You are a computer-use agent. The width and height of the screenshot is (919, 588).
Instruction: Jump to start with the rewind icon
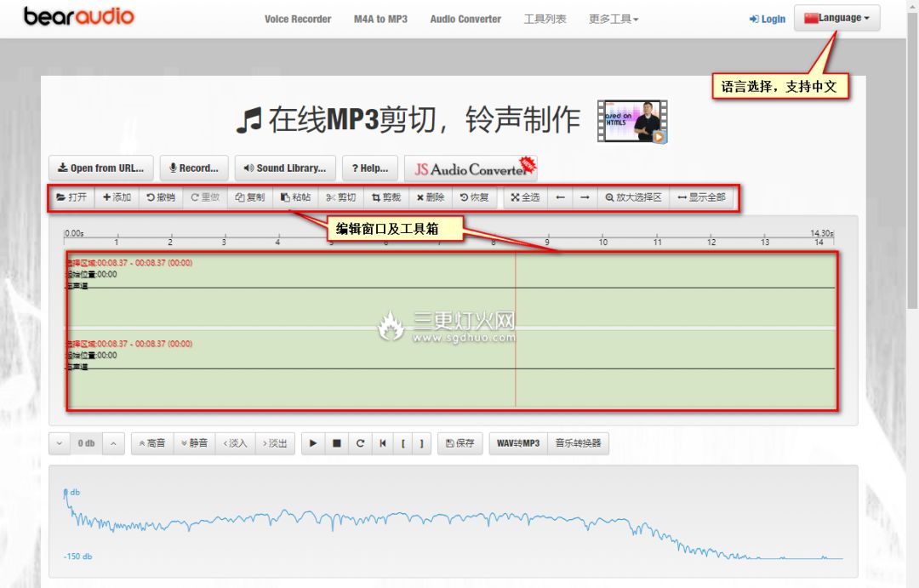click(383, 443)
